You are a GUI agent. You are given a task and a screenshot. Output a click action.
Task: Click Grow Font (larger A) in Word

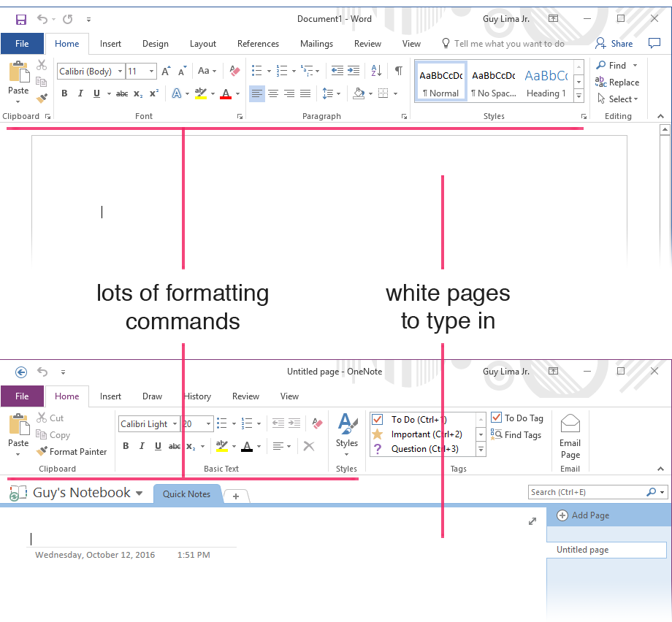166,71
